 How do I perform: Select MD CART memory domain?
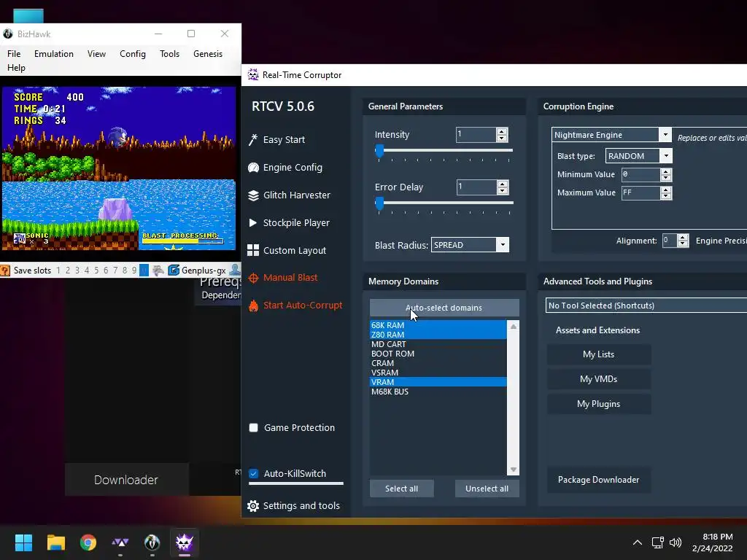pos(438,344)
